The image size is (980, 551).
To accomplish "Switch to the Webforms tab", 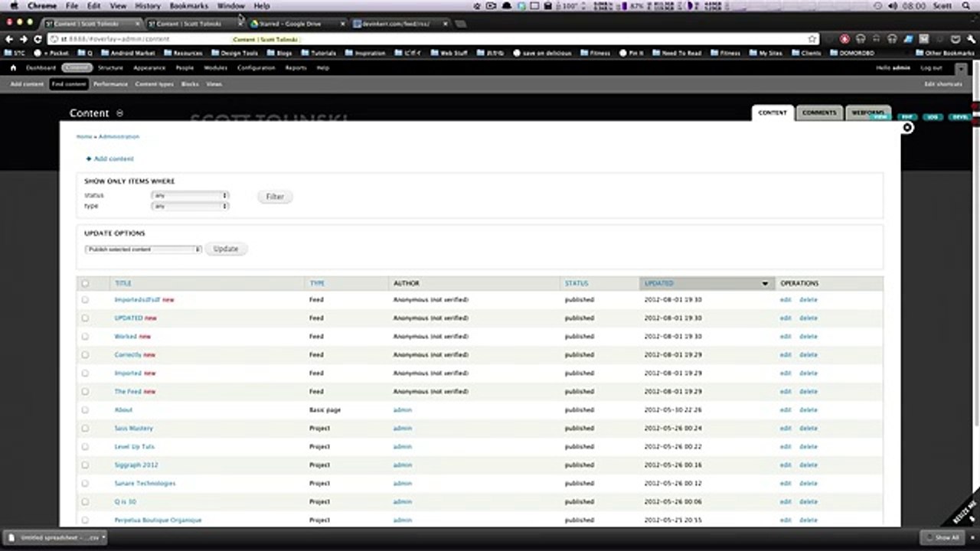I will [868, 112].
